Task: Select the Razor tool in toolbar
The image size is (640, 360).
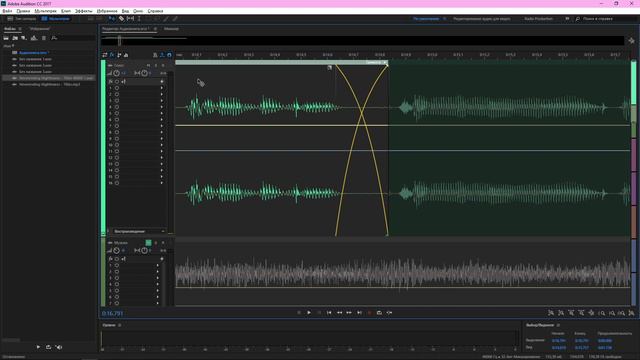Action: pos(121,19)
